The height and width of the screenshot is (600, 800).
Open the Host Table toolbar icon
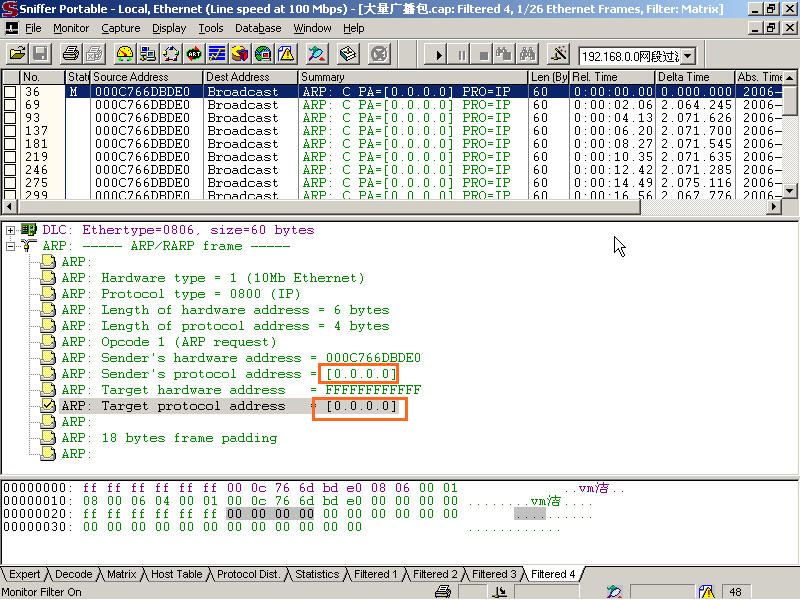pyautogui.click(x=148, y=53)
